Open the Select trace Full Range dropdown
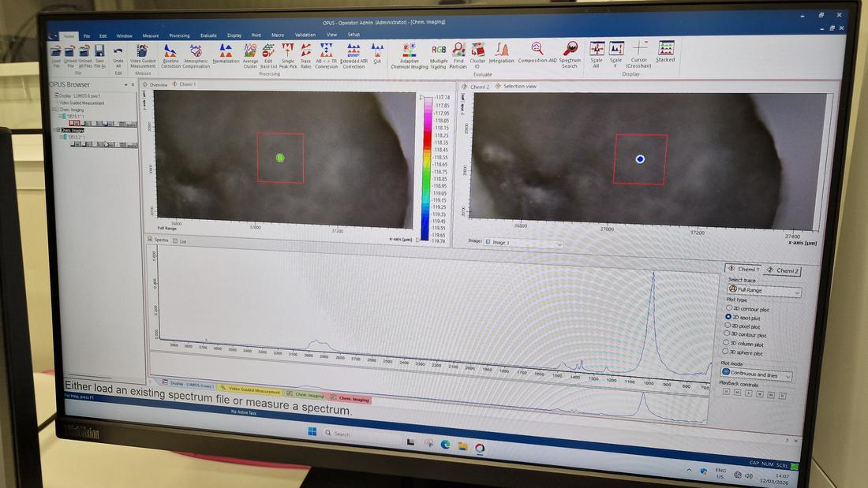 tap(764, 290)
